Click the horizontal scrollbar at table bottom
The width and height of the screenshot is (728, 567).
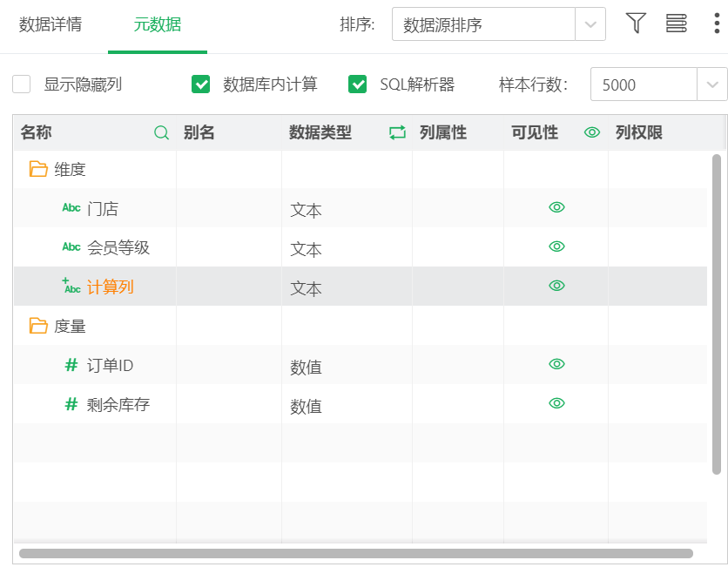[x=355, y=553]
